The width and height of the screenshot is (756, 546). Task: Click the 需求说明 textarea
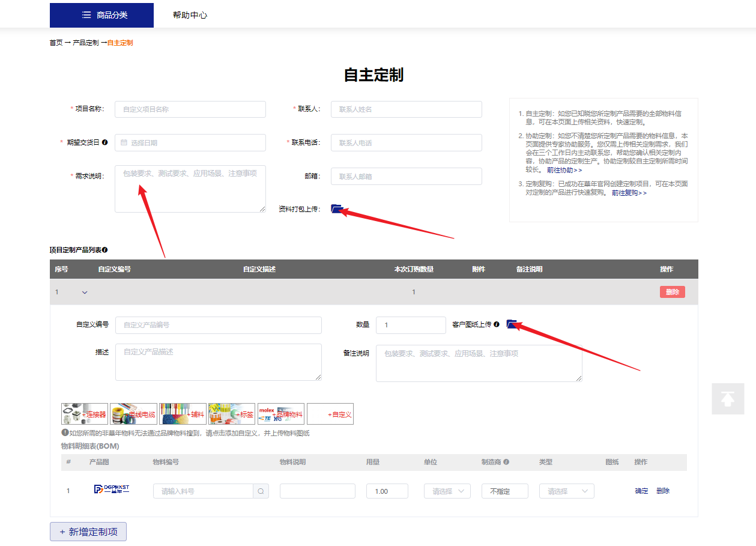190,189
